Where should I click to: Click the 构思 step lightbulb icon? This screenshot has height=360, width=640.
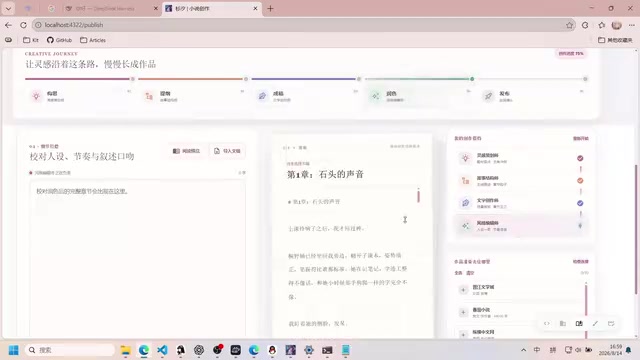click(36, 96)
